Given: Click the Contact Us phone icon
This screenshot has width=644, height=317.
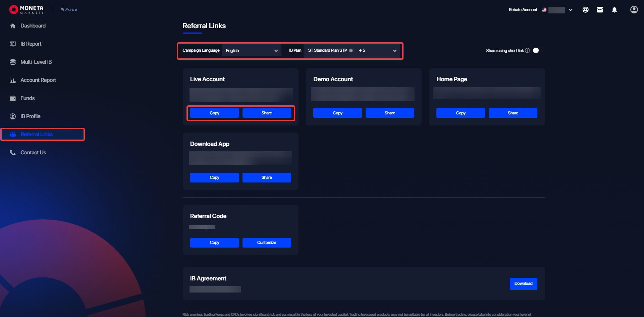Looking at the screenshot, I should coord(13,153).
